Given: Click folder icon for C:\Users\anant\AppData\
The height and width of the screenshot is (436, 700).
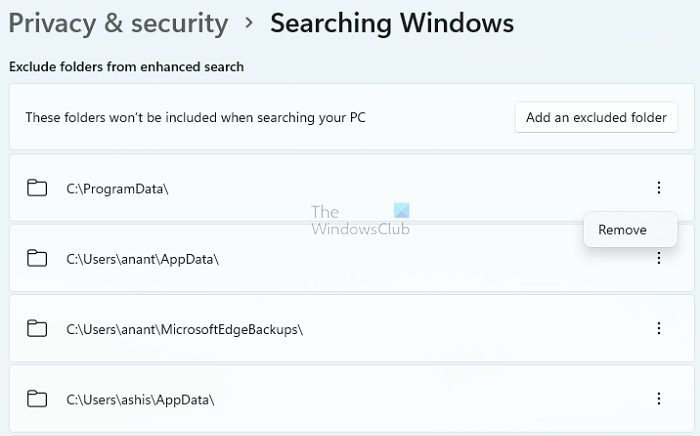Looking at the screenshot, I should [x=37, y=259].
